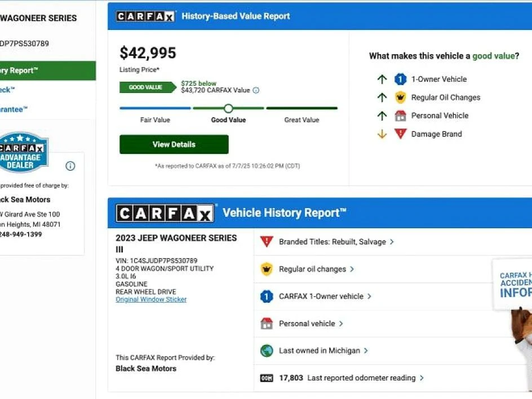The image size is (532, 399).
Task: Click the Branded Titles: Rebuilt, Salvage link
Action: (333, 242)
